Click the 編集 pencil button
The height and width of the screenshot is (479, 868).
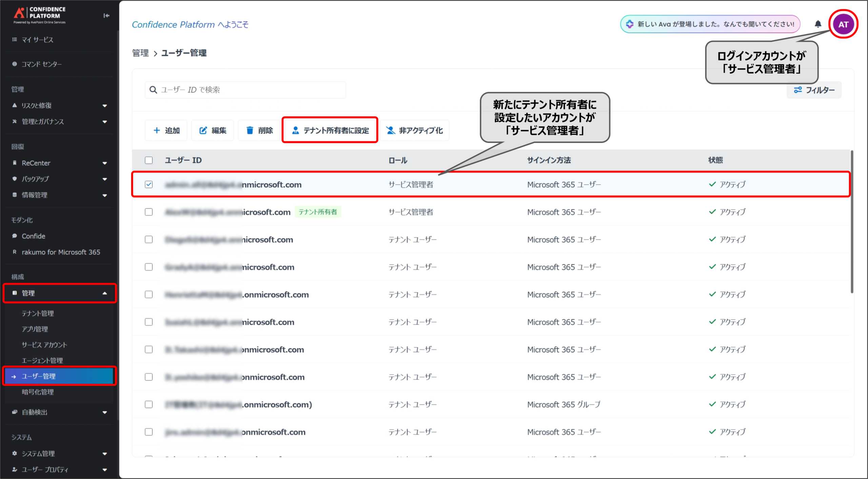click(213, 131)
